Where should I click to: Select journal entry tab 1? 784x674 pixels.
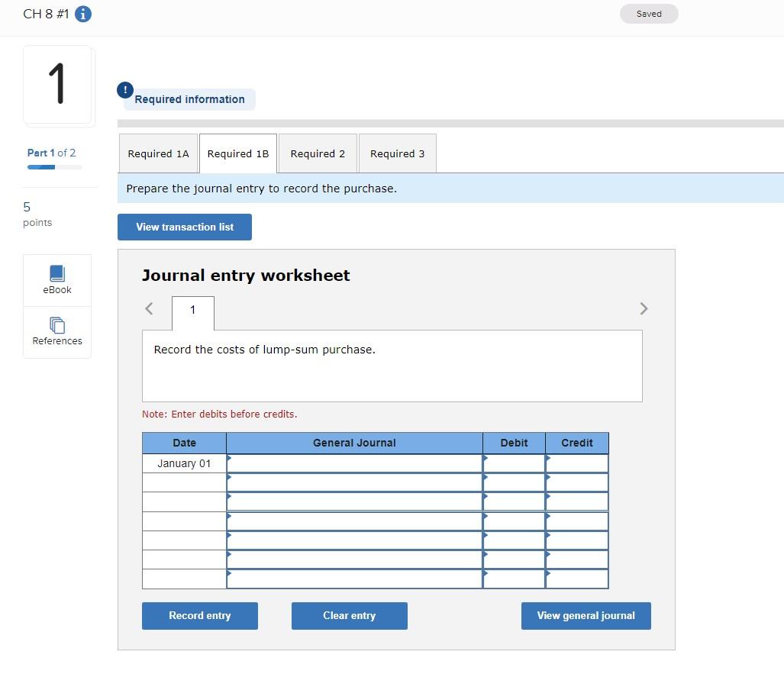[193, 313]
